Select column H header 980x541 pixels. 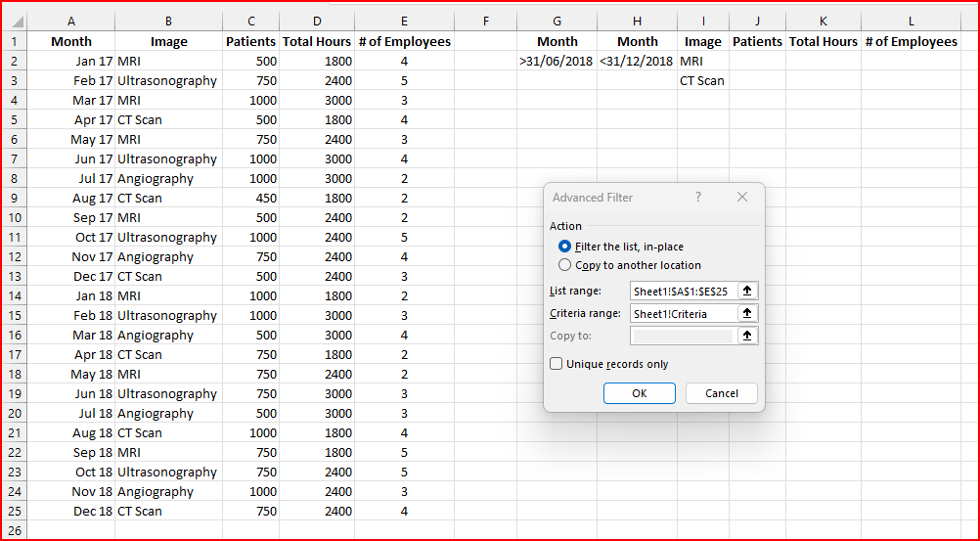click(637, 22)
